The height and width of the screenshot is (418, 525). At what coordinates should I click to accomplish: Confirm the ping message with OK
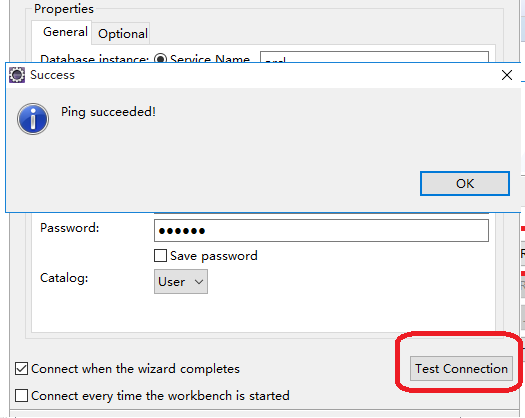click(465, 184)
